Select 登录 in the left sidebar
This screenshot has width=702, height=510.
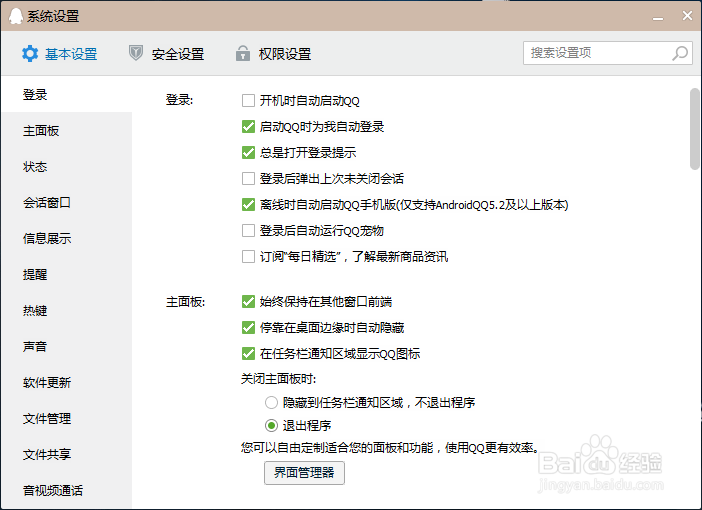[67, 94]
